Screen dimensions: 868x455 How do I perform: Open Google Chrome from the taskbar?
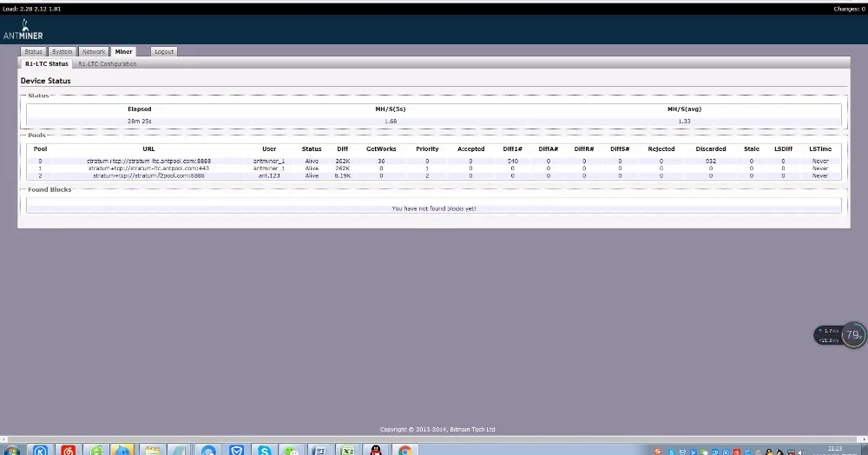[404, 450]
